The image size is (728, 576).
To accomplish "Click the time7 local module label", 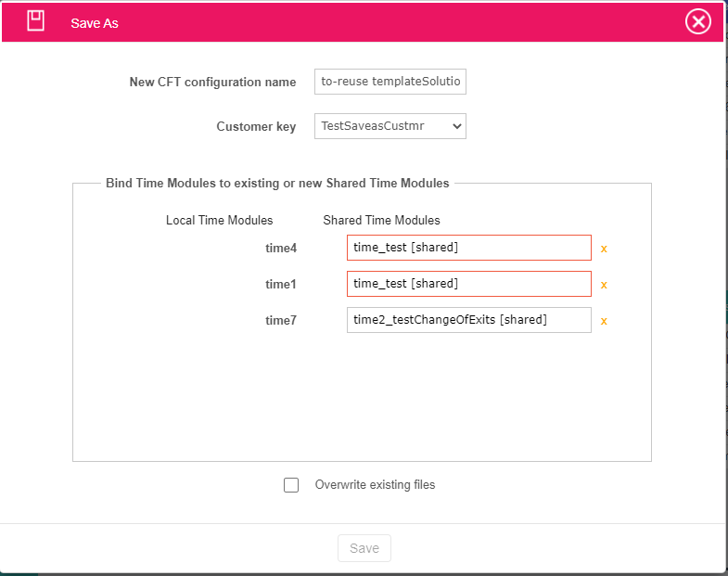I will tap(280, 321).
